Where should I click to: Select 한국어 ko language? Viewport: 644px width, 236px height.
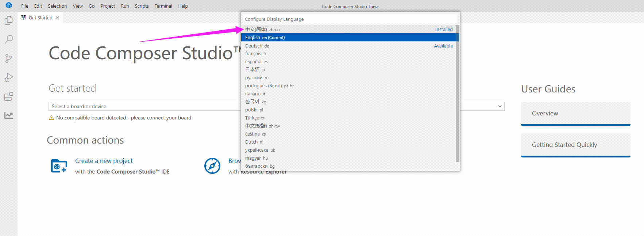[348, 102]
